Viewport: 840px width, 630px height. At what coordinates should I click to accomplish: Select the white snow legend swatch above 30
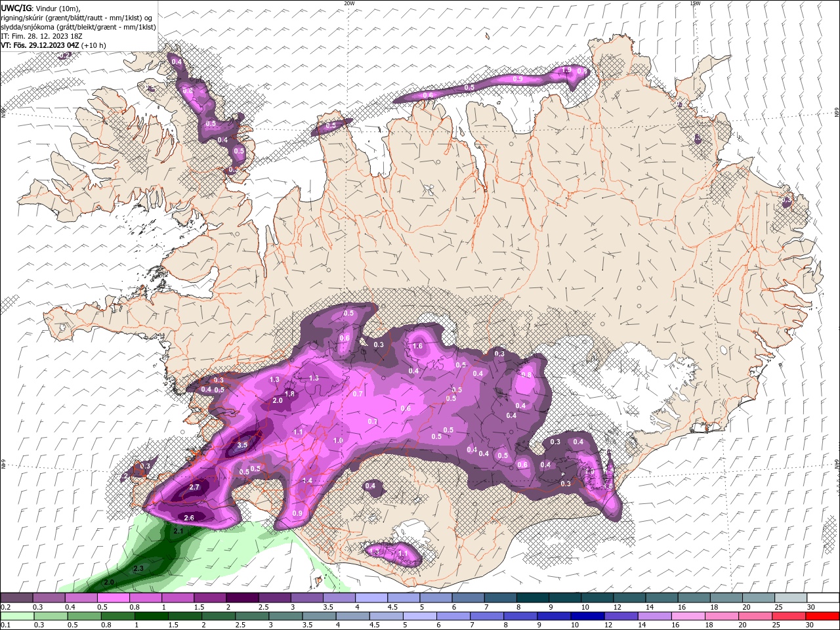[823, 598]
